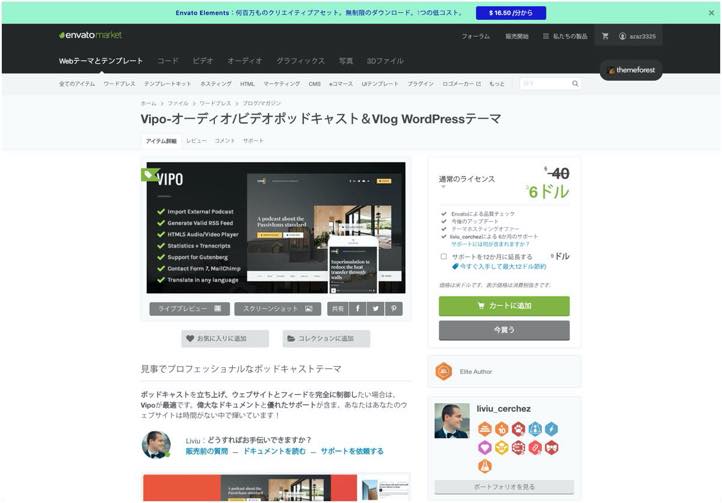Click the スクリーンショット button
722x503 pixels.
278,309
